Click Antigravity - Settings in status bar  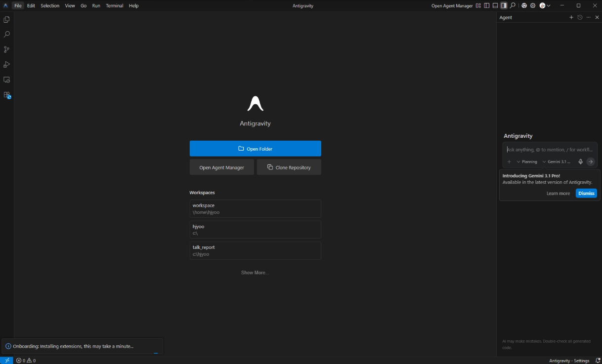(x=569, y=360)
